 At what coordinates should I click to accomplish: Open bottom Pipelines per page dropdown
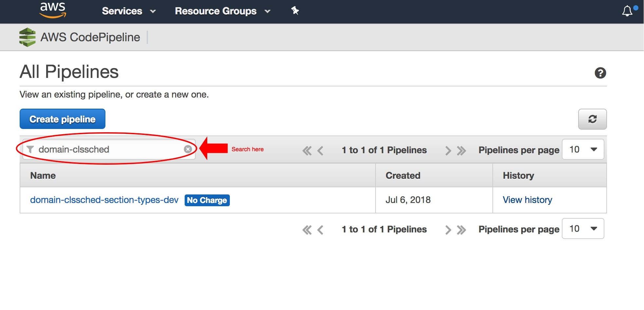(x=583, y=228)
